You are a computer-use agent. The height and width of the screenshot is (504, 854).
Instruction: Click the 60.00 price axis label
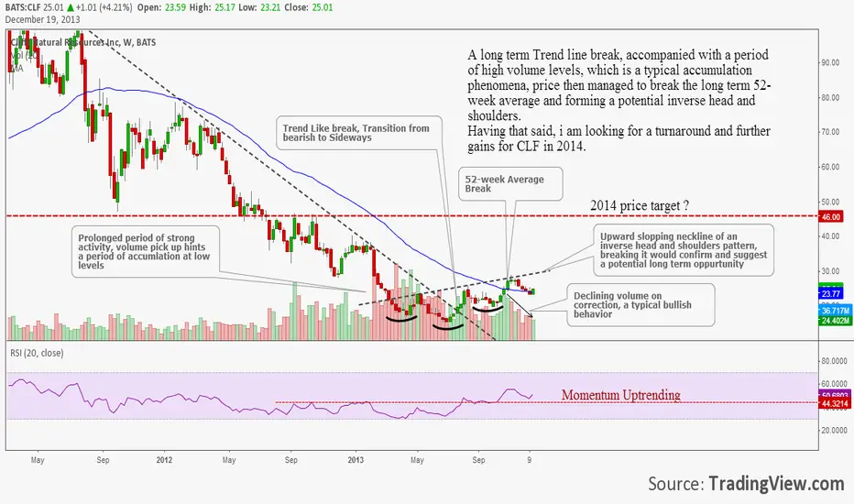tap(830, 167)
